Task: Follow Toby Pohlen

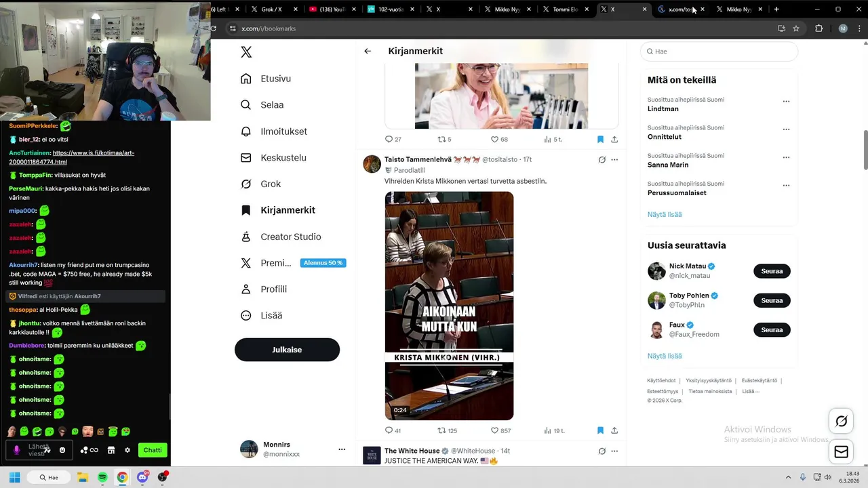Action: [772, 300]
